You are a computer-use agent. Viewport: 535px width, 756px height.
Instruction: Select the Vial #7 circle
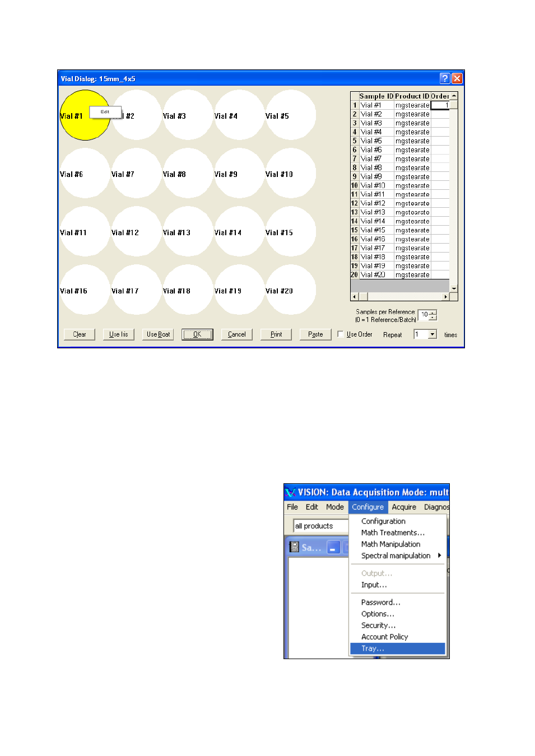pyautogui.click(x=137, y=173)
